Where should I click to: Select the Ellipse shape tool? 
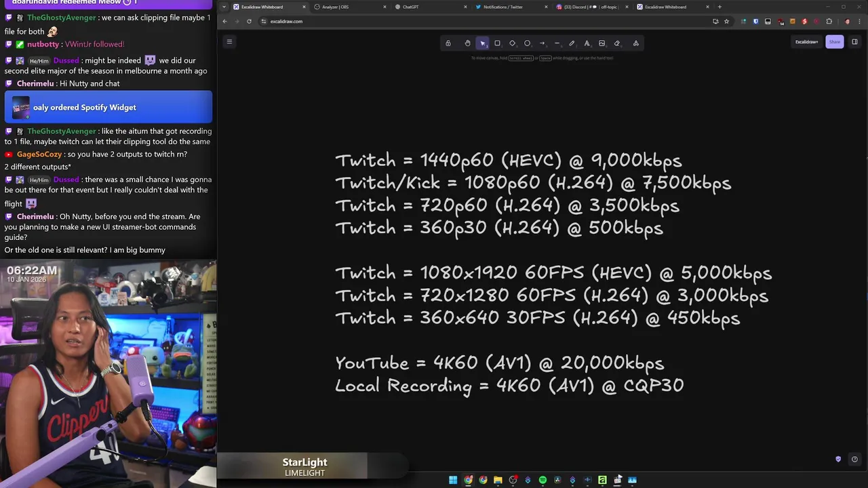(527, 43)
